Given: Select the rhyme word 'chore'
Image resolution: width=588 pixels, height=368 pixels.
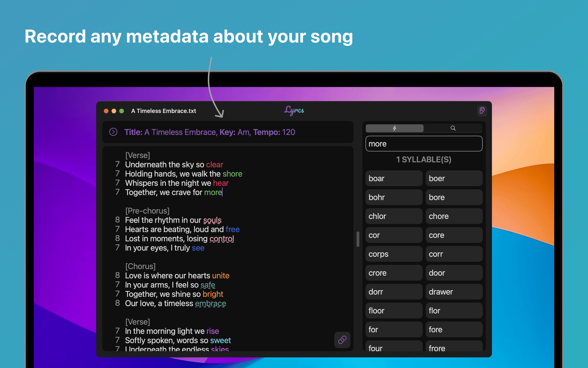Looking at the screenshot, I should (x=454, y=216).
